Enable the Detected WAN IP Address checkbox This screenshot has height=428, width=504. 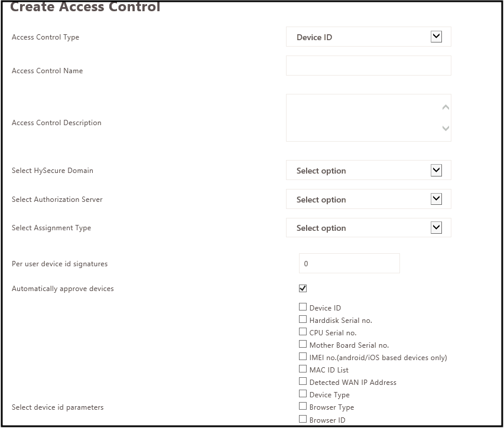(303, 381)
